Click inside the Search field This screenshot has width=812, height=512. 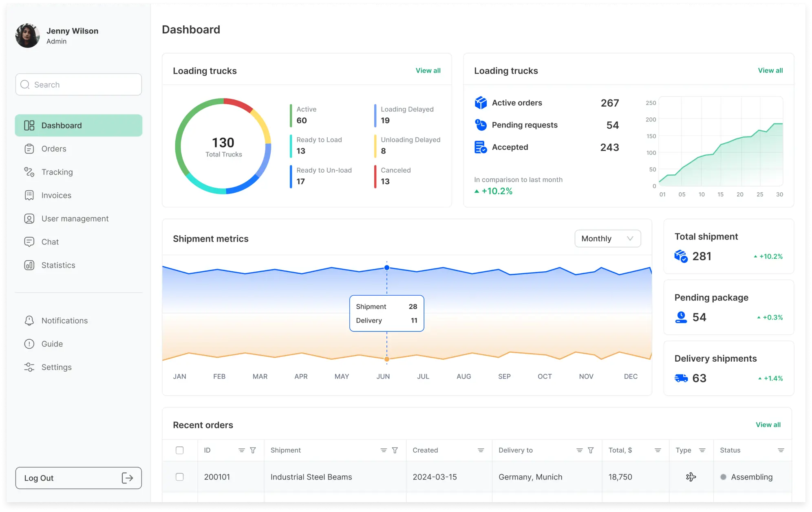pos(78,84)
